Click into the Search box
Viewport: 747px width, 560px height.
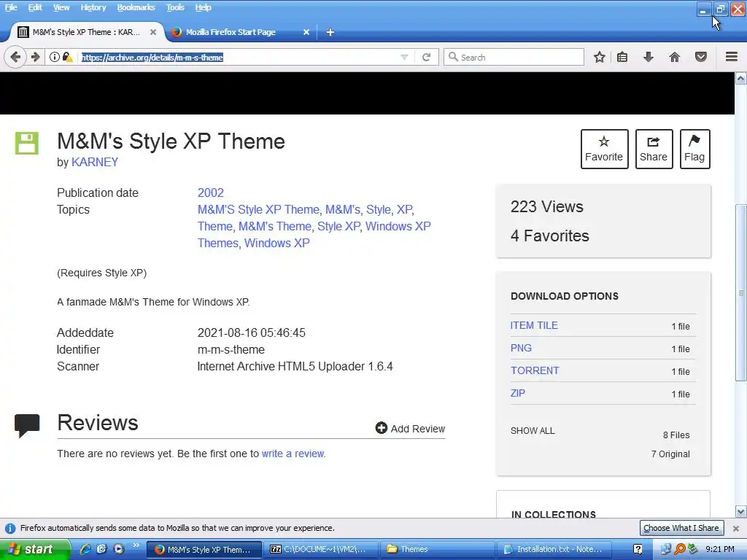click(514, 57)
